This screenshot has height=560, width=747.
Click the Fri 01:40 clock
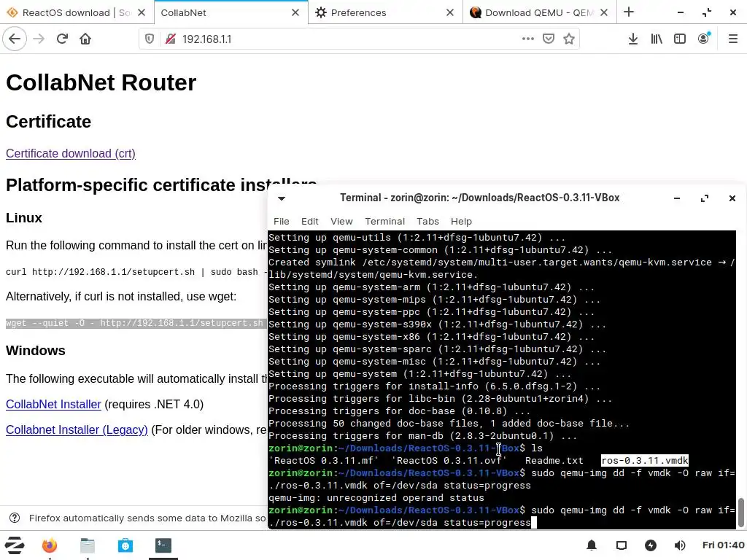coord(723,545)
